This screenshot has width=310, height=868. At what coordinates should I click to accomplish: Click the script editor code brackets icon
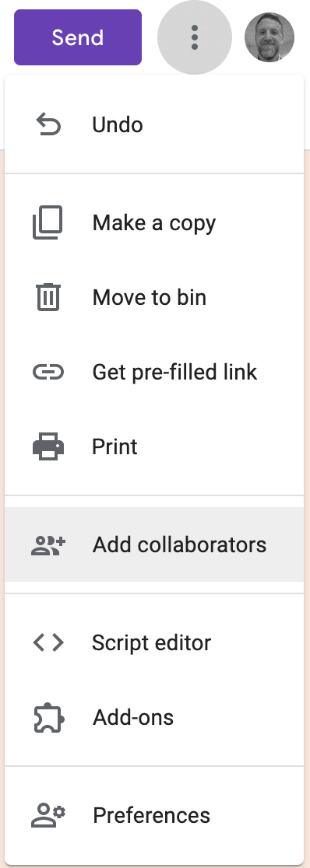pyautogui.click(x=48, y=642)
